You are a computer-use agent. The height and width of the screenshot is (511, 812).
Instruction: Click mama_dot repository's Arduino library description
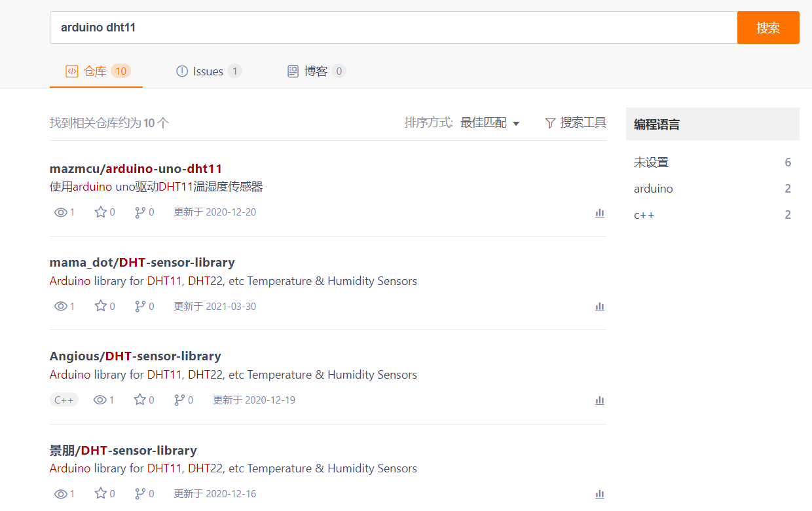point(233,281)
